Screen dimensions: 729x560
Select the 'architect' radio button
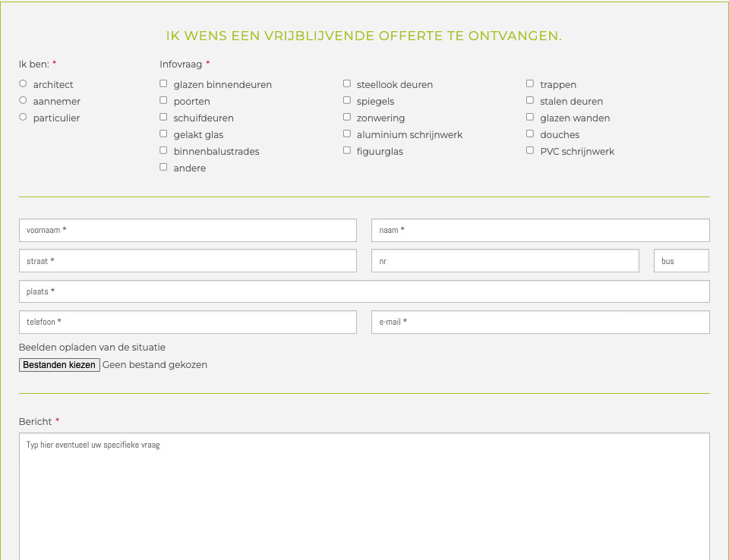coord(23,83)
